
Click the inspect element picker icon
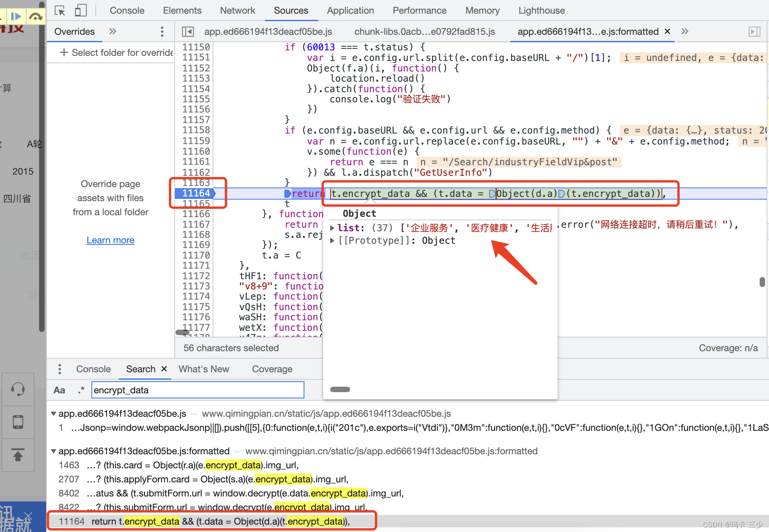click(60, 11)
